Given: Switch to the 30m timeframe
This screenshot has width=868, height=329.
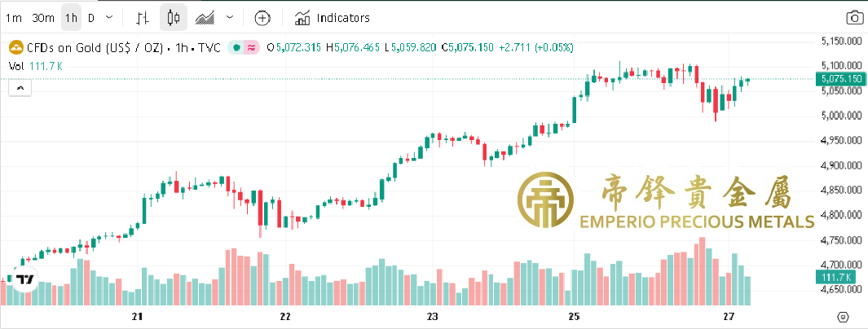Looking at the screenshot, I should pos(42,17).
